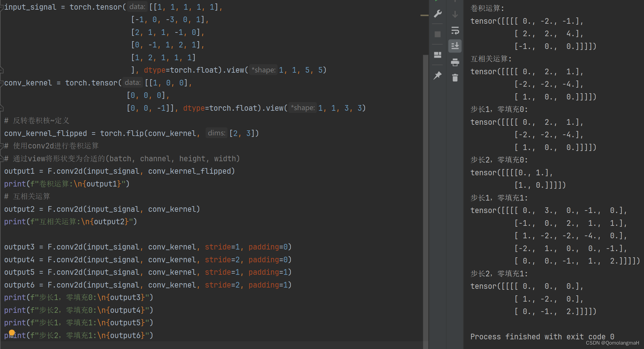
Task: Click the '*shape:' hint on input_signal view
Action: pos(263,70)
